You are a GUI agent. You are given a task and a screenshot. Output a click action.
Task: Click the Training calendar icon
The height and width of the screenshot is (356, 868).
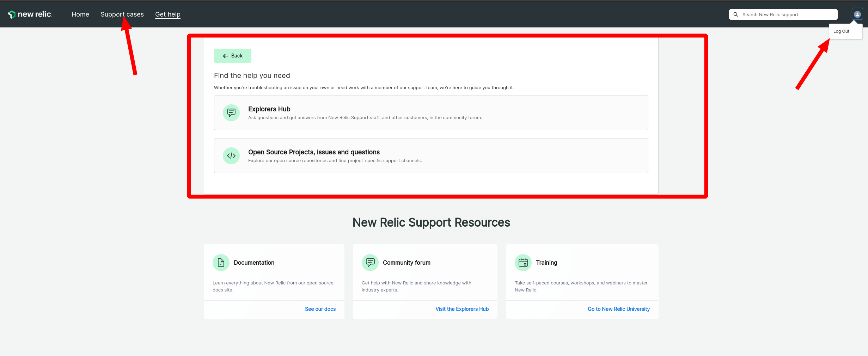coord(523,263)
